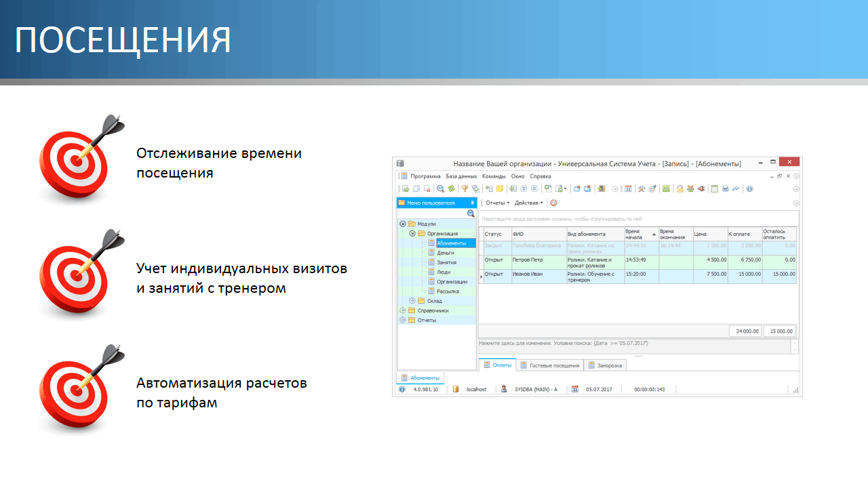Click the first green add-record toolbar icon
This screenshot has width=868, height=488.
[406, 188]
